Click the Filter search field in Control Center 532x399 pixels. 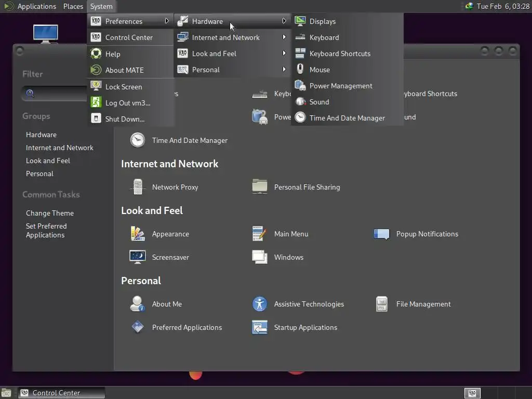point(54,94)
